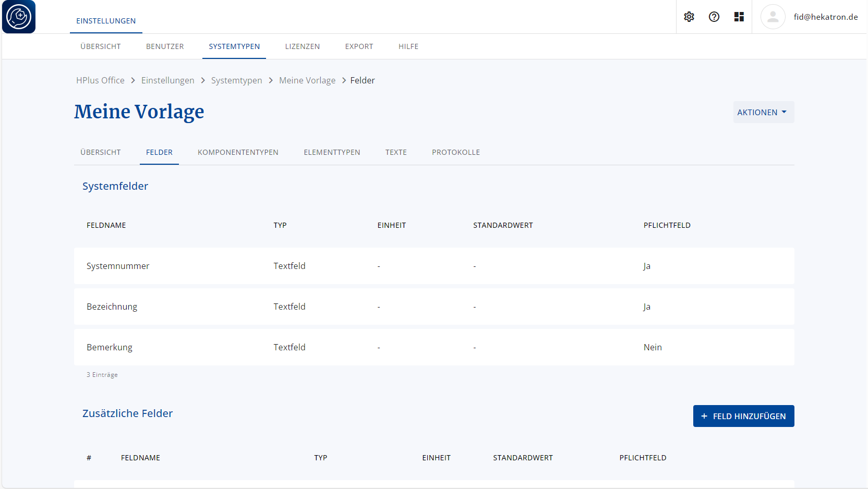The height and width of the screenshot is (489, 868).
Task: Switch to the template Übersicht tab
Action: coord(101,152)
